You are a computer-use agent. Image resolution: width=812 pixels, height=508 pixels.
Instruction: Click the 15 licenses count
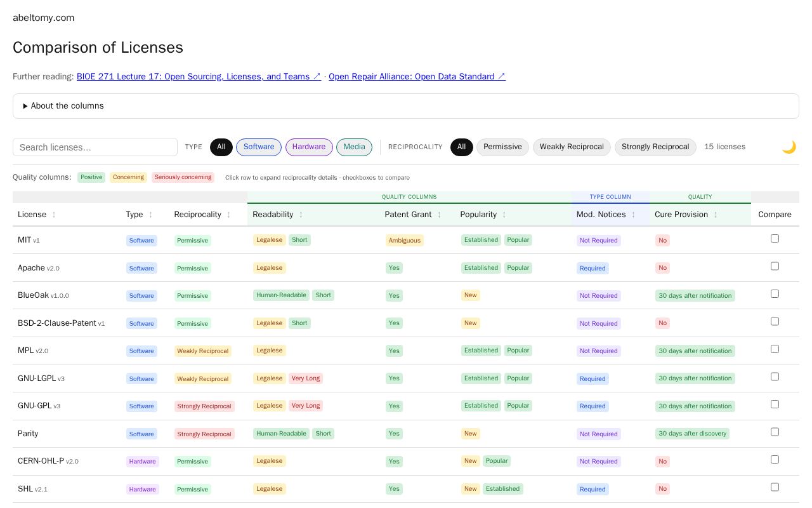coord(724,147)
